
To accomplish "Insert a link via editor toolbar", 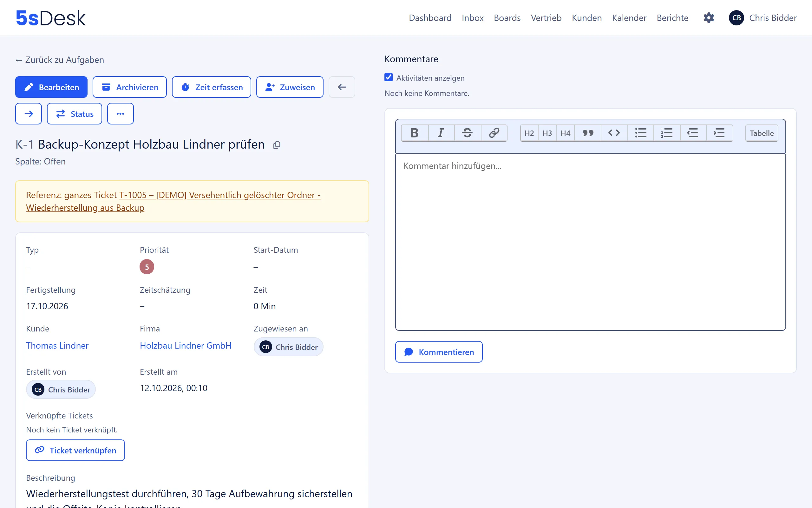I will click(x=494, y=133).
